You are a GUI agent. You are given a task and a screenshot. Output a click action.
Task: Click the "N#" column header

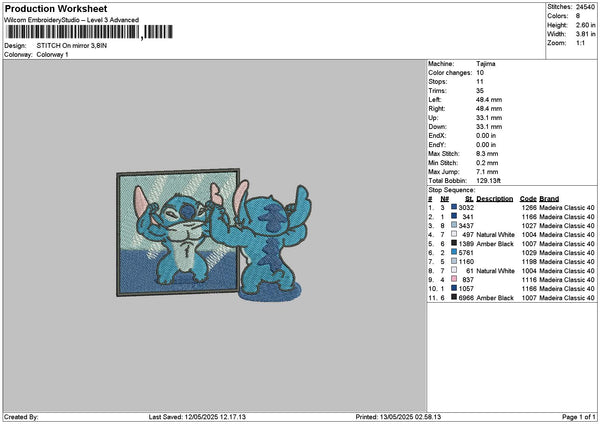pos(444,199)
